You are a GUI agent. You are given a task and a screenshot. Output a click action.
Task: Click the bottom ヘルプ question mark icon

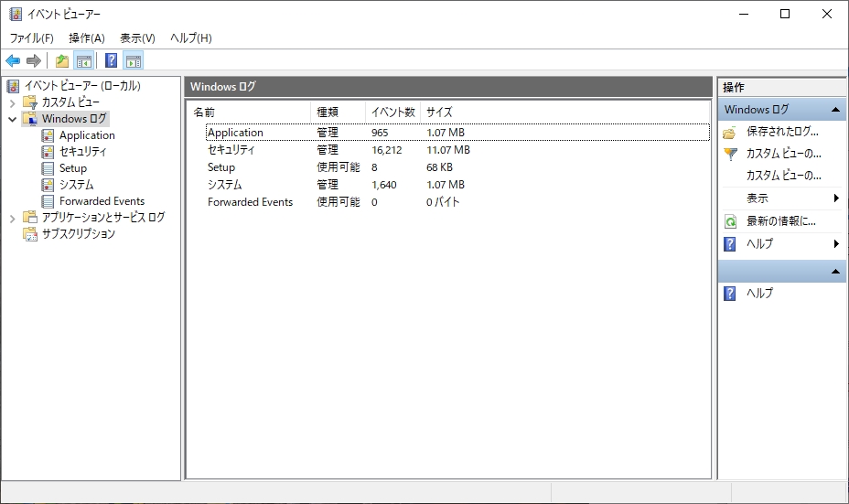pos(730,294)
